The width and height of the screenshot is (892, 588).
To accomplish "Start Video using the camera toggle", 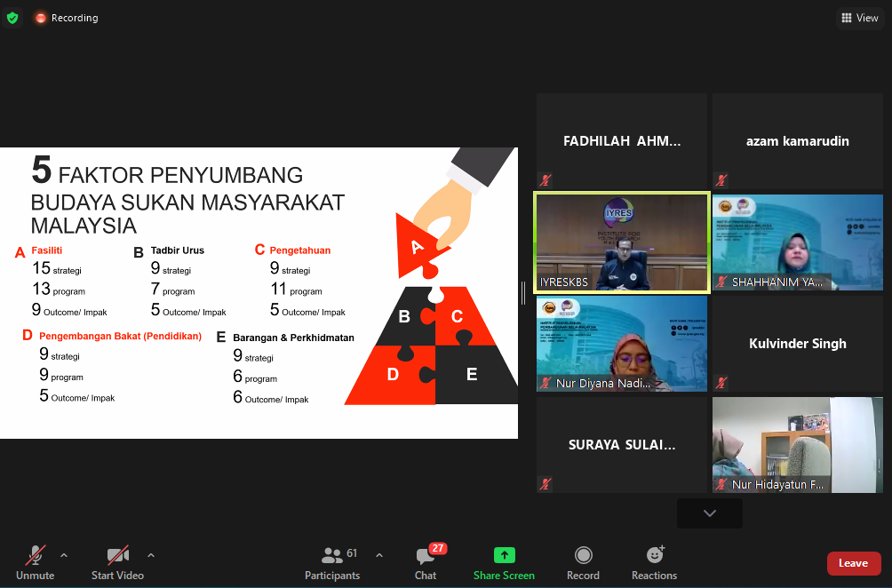I will (117, 556).
